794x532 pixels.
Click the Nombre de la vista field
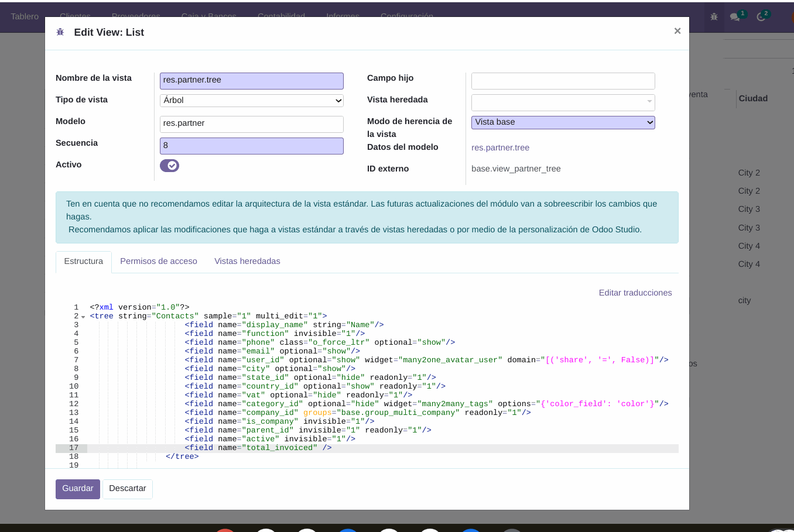(x=252, y=81)
